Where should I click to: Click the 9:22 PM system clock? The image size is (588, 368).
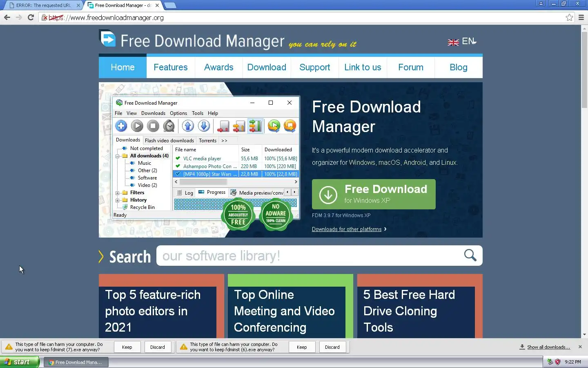(x=573, y=362)
